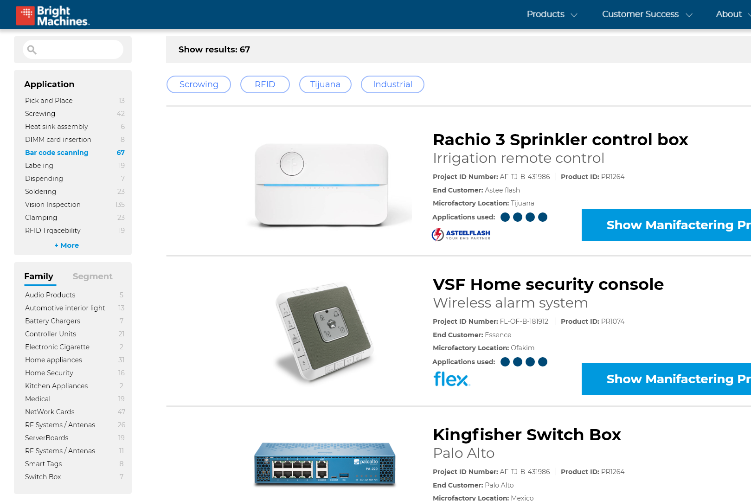This screenshot has height=501, width=751.
Task: Click the Asteelflash partner logo
Action: [461, 234]
